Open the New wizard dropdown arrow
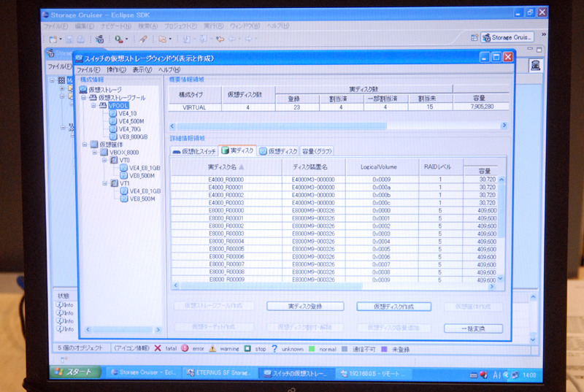The width and height of the screenshot is (584, 392). [x=61, y=39]
